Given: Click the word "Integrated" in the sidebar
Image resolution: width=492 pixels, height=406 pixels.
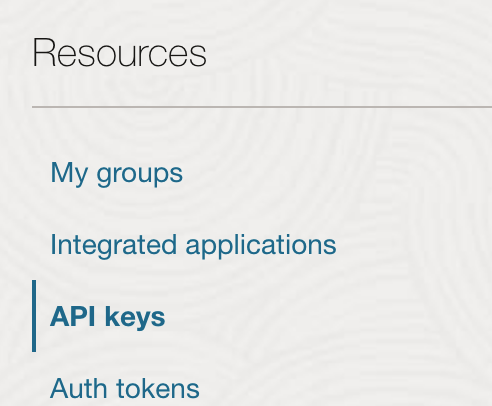Looking at the screenshot, I should pyautogui.click(x=113, y=245).
